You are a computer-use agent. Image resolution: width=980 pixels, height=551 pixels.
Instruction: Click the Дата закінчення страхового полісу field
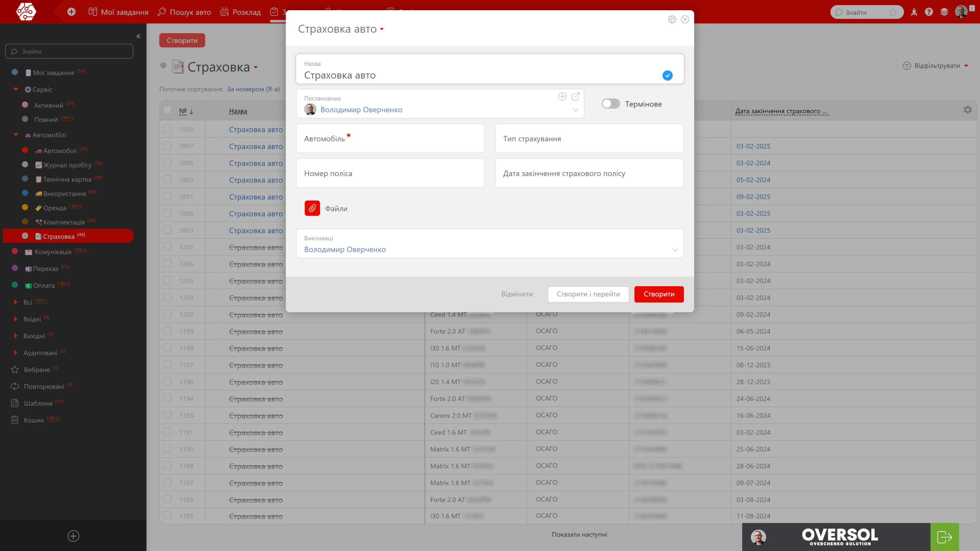pyautogui.click(x=589, y=173)
